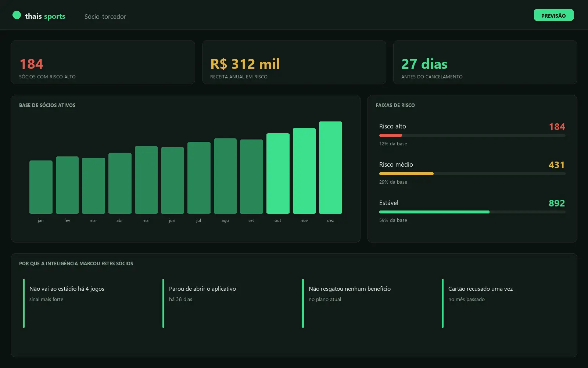Click the 12% da base text
Screen dimensions: 588x368
[x=393, y=144]
